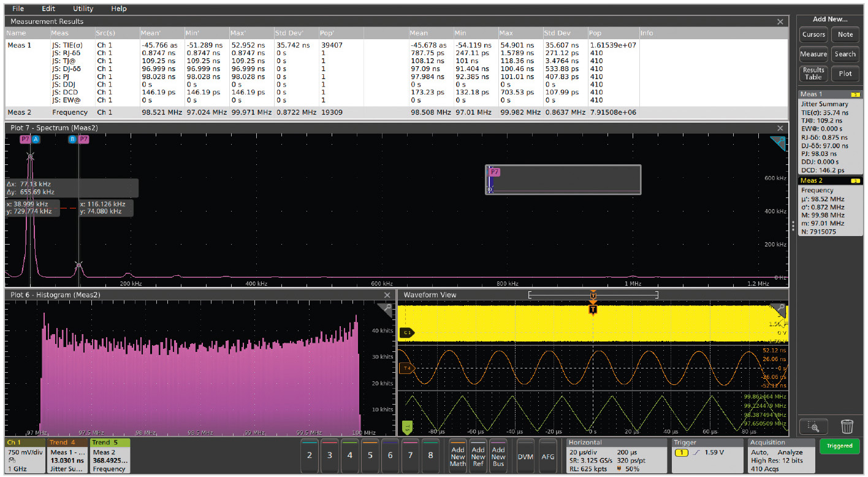Image resolution: width=868 pixels, height=477 pixels.
Task: Click the T5 trend handle in Waveform View
Action: pyautogui.click(x=406, y=426)
